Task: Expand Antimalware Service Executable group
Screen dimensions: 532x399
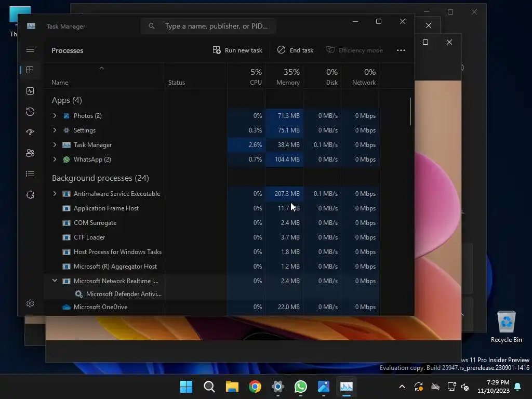Action: pos(55,194)
